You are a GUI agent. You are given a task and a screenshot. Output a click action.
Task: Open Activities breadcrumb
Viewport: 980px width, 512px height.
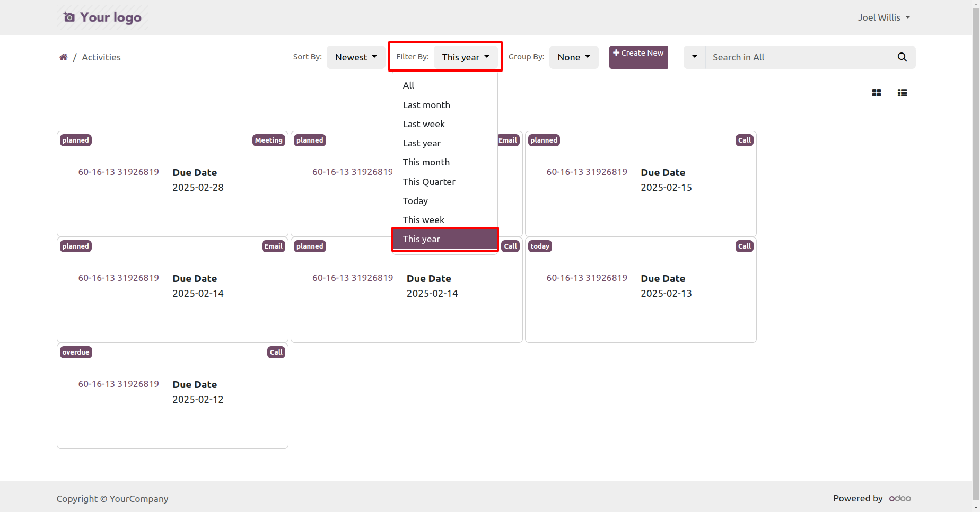coord(101,57)
